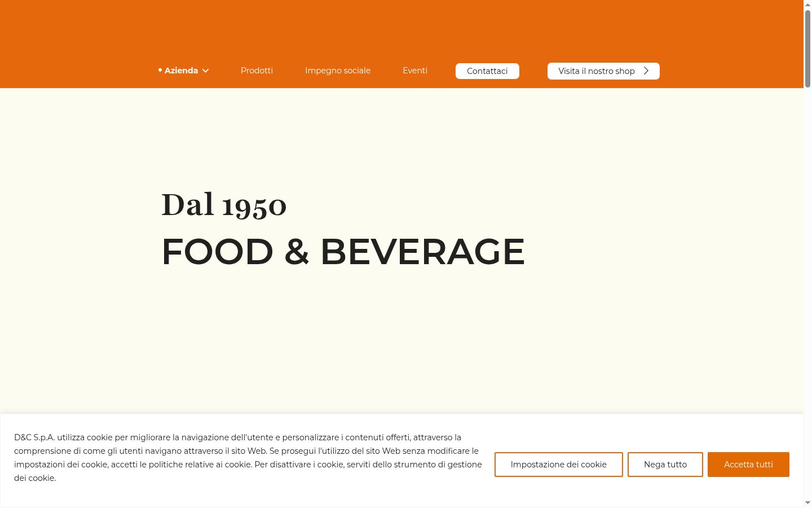Open the Visita il nostro shop button

[603, 71]
